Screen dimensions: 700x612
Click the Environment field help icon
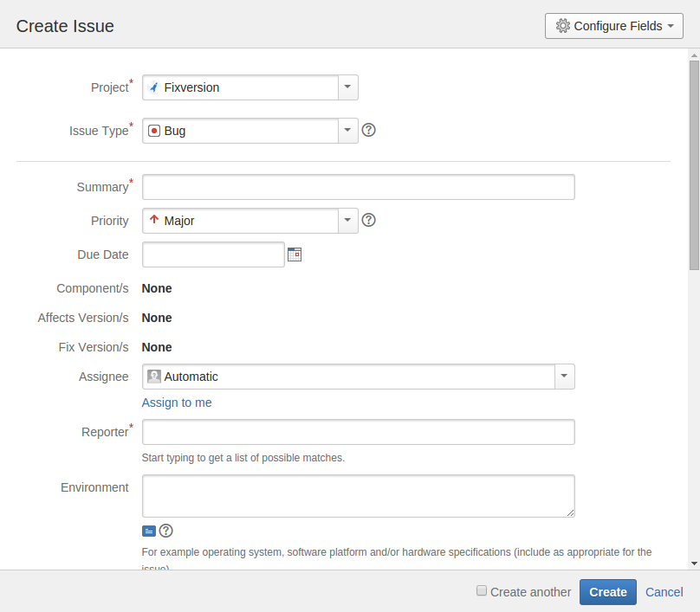(166, 531)
